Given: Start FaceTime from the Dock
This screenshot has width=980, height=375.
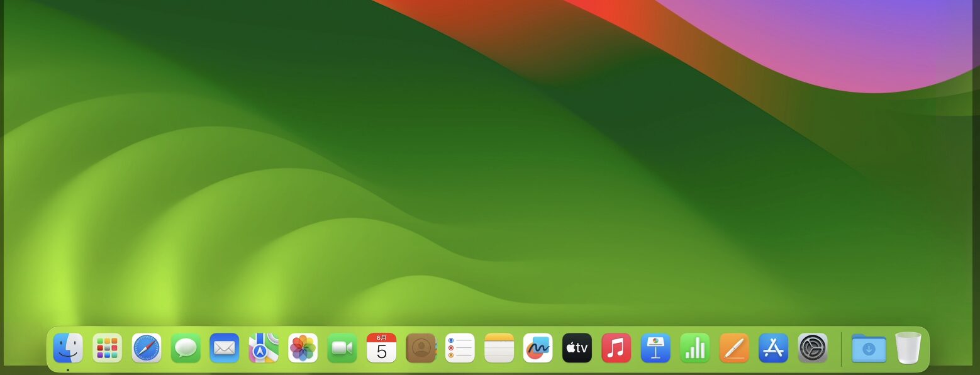Looking at the screenshot, I should click(x=342, y=348).
